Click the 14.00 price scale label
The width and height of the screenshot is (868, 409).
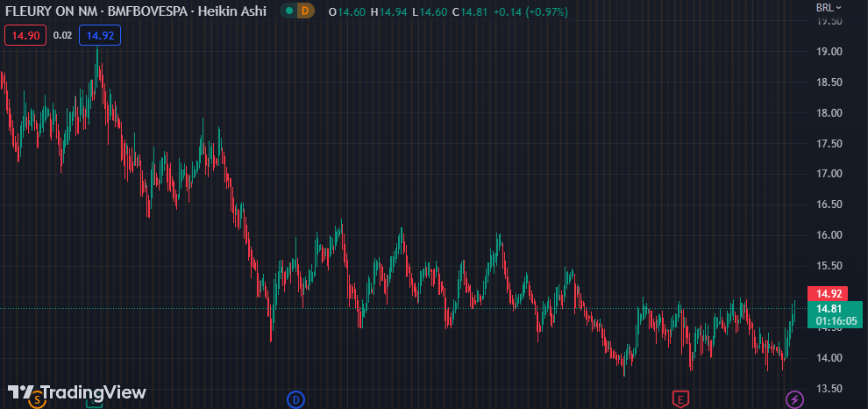pyautogui.click(x=829, y=358)
